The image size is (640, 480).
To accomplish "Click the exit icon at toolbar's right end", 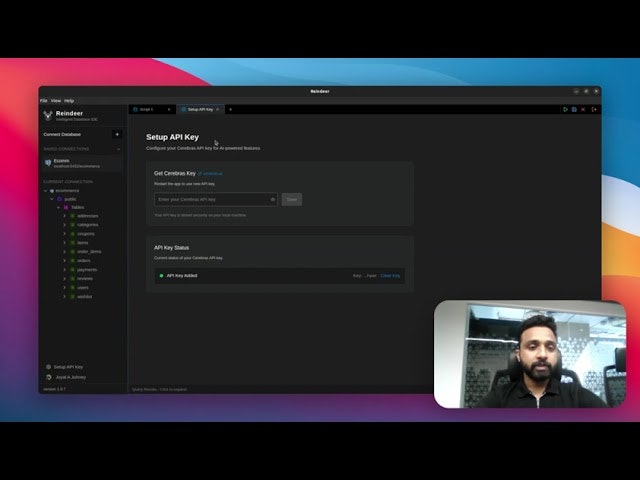I will point(594,109).
